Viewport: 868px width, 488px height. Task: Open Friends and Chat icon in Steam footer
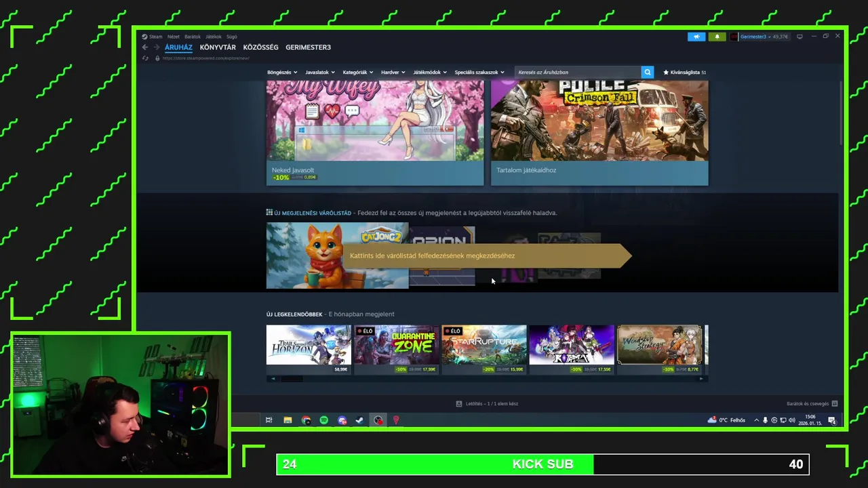point(835,403)
